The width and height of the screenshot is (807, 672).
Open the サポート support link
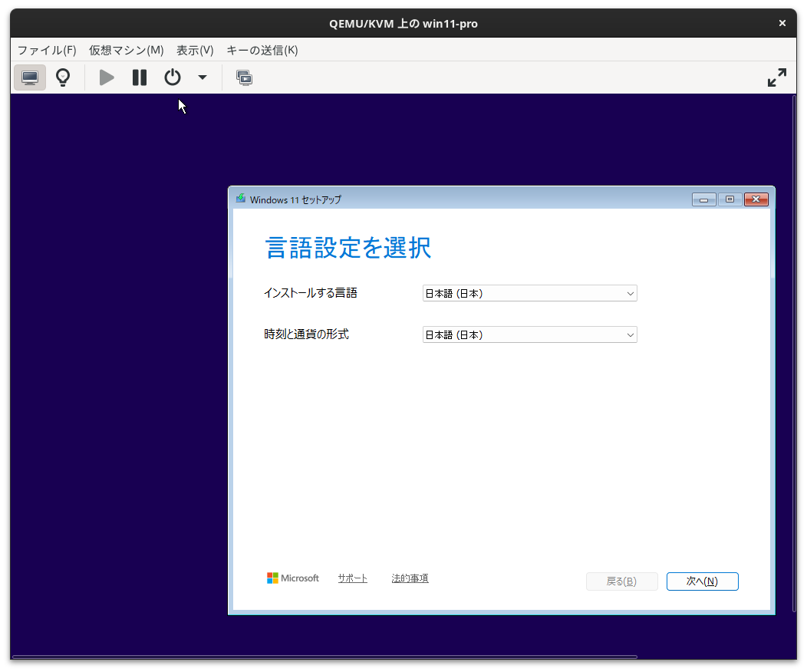tap(352, 578)
